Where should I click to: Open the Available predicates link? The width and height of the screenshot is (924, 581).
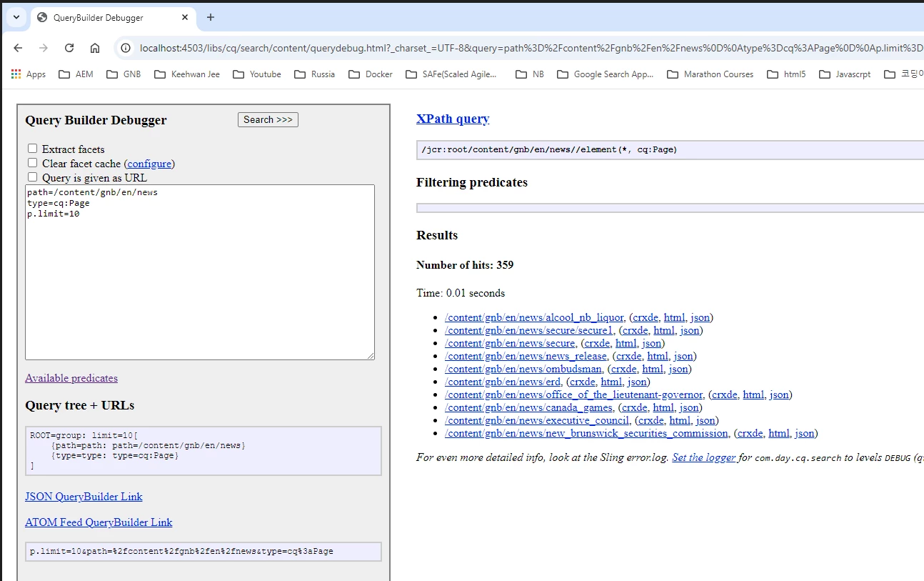click(x=71, y=378)
